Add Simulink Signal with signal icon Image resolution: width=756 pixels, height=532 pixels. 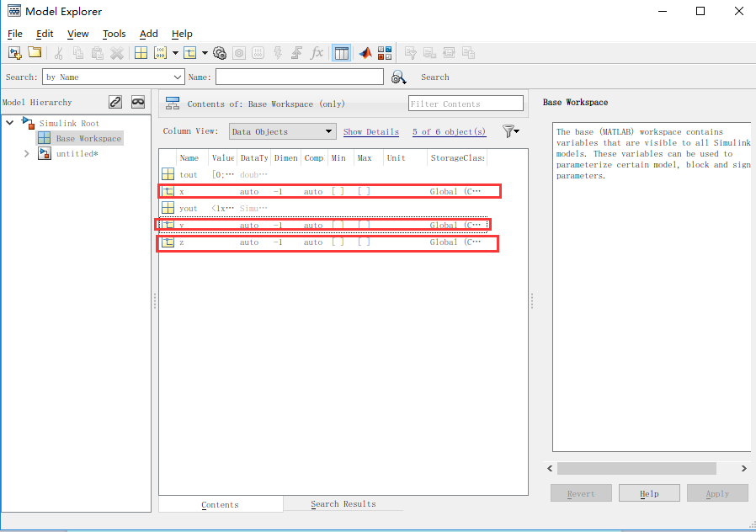(x=190, y=53)
